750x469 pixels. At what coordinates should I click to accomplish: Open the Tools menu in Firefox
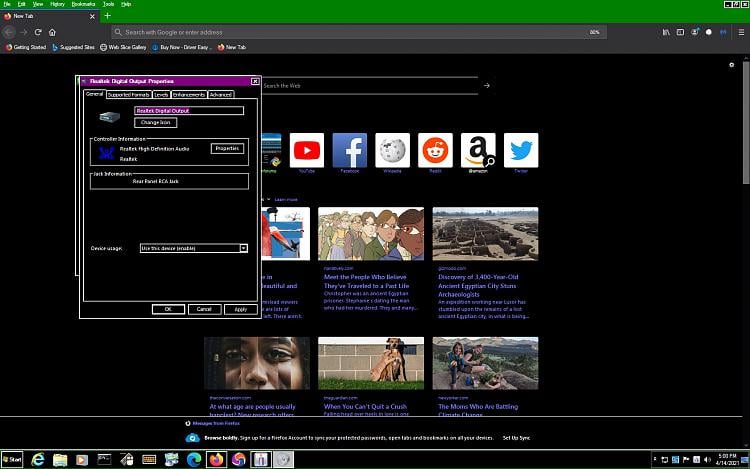coord(109,4)
